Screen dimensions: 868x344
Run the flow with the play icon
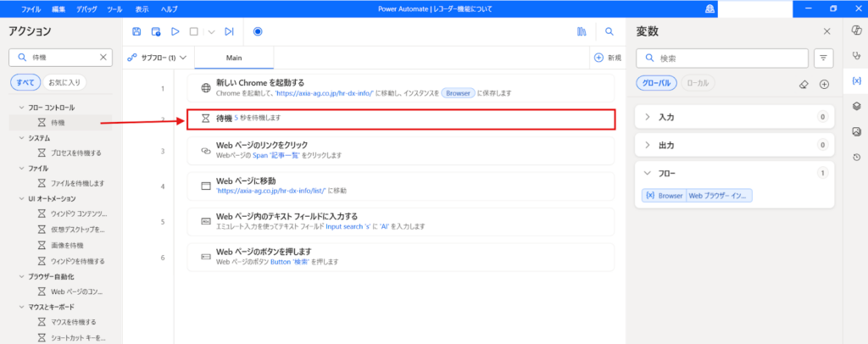tap(175, 31)
